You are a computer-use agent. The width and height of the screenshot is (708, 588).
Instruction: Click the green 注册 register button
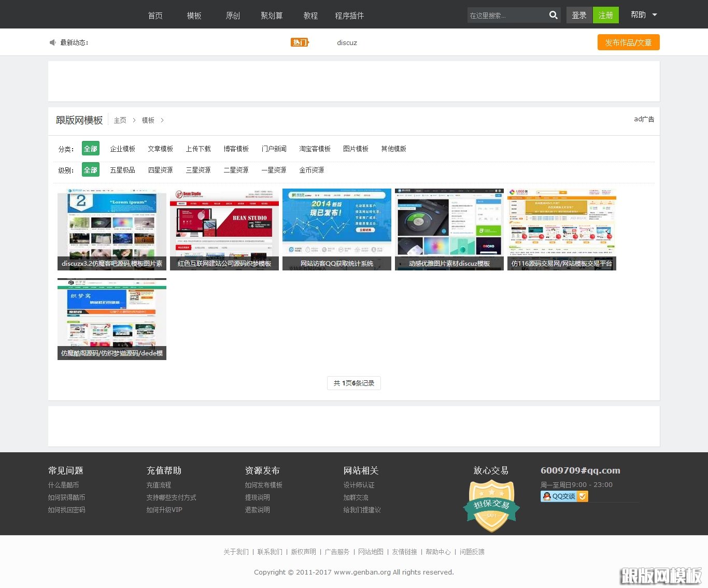606,15
